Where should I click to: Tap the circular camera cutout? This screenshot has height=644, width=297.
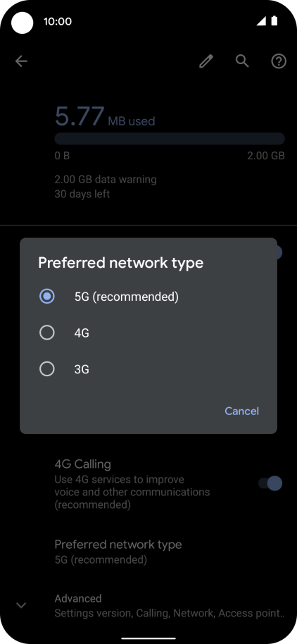(22, 22)
